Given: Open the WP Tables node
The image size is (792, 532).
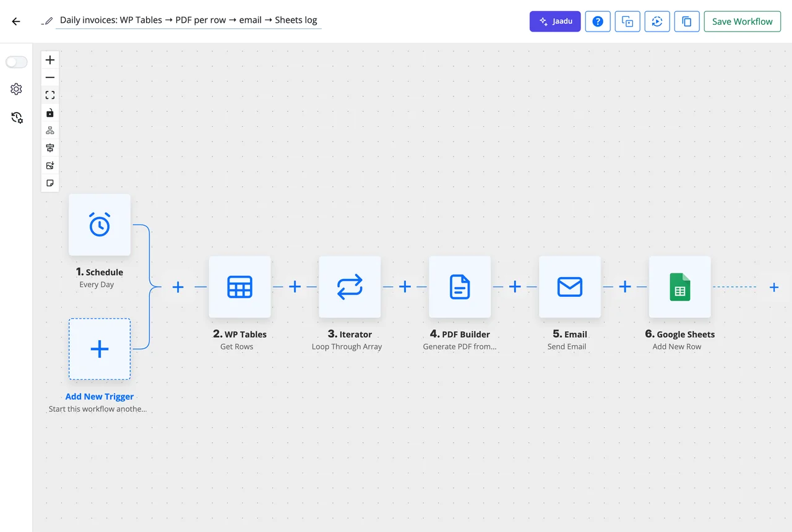Looking at the screenshot, I should point(239,287).
